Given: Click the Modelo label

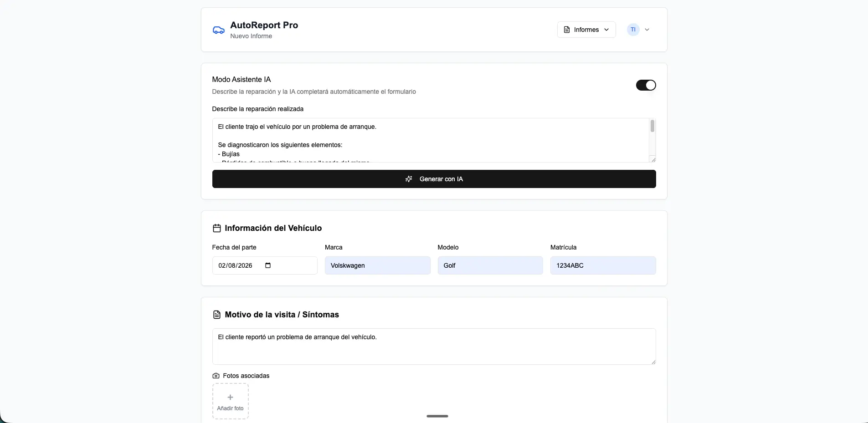Looking at the screenshot, I should point(448,247).
